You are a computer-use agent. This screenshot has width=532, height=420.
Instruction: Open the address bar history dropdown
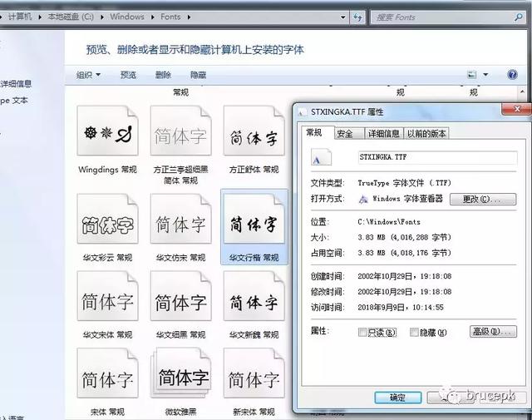343,17
